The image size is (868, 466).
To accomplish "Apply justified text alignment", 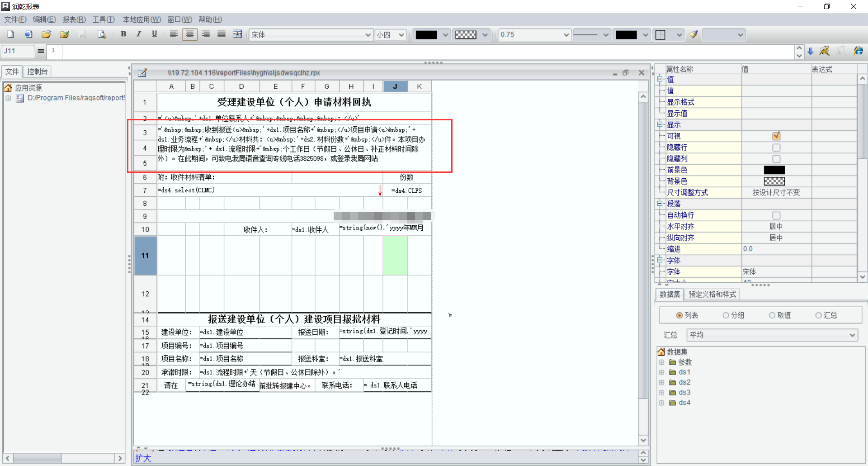I will [222, 34].
